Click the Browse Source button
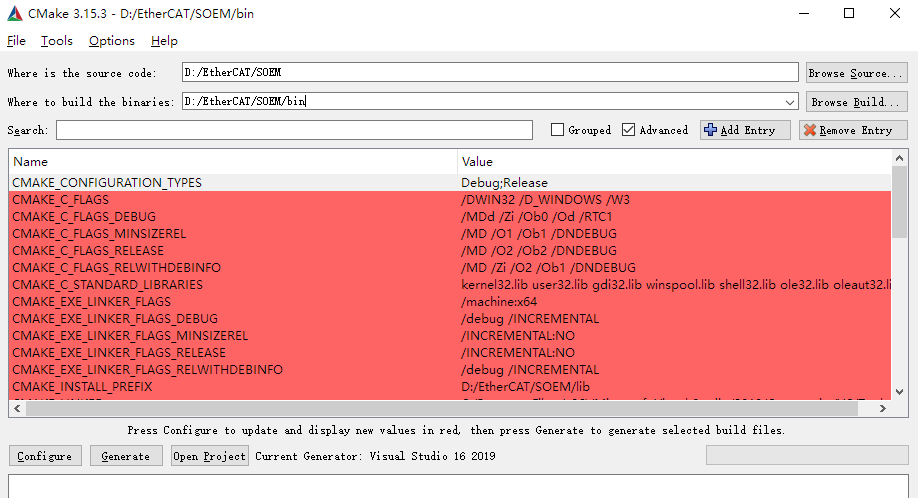This screenshot has height=498, width=918. [x=857, y=73]
